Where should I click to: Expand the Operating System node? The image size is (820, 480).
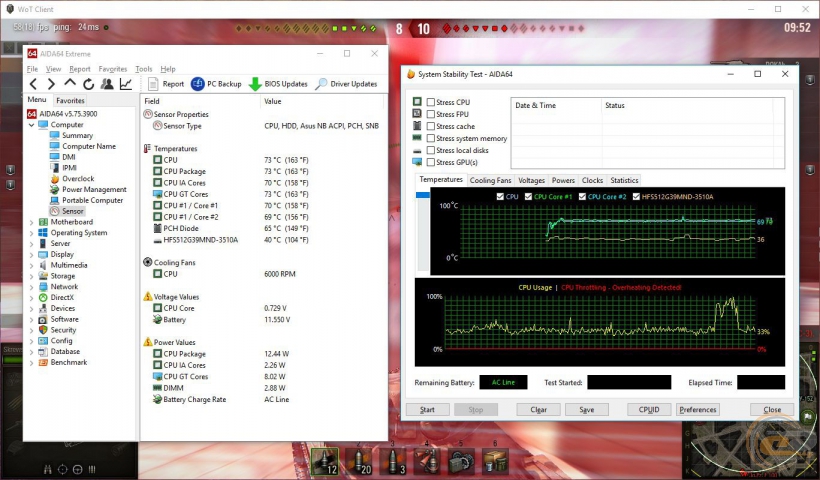[31, 233]
